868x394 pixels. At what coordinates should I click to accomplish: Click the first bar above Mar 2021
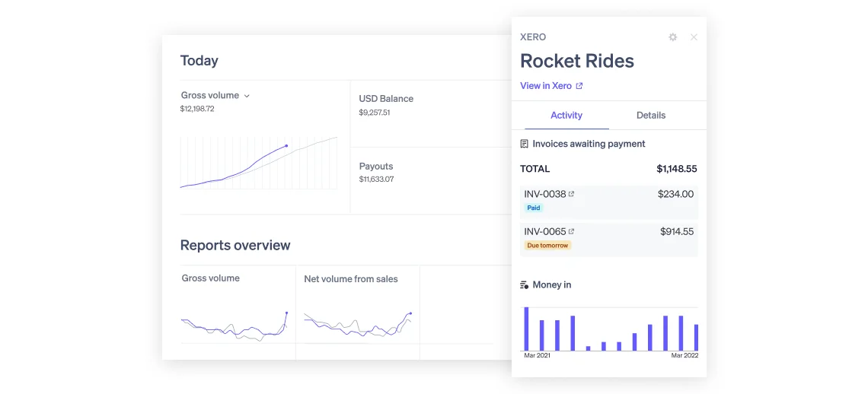click(525, 329)
